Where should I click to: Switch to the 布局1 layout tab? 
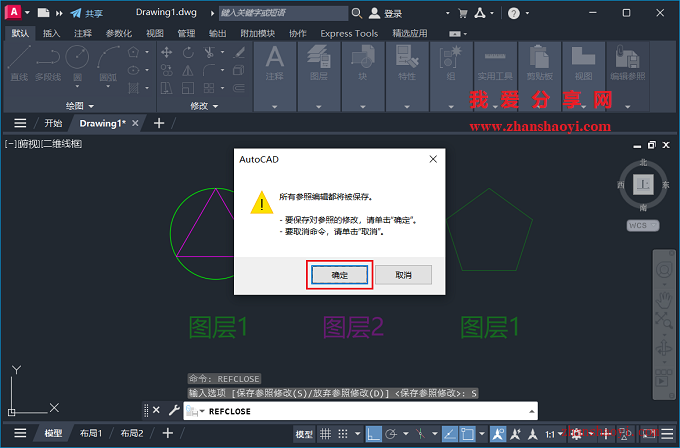(x=91, y=433)
